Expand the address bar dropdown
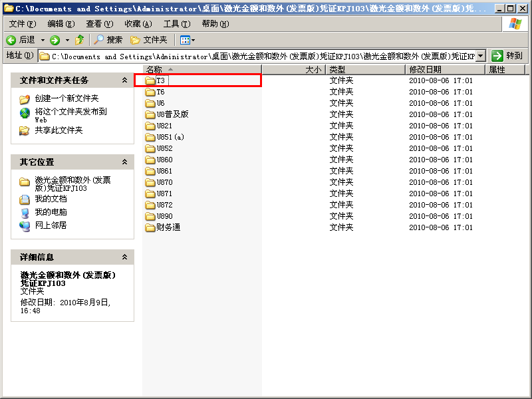Image resolution: width=532 pixels, height=399 pixels. point(480,56)
